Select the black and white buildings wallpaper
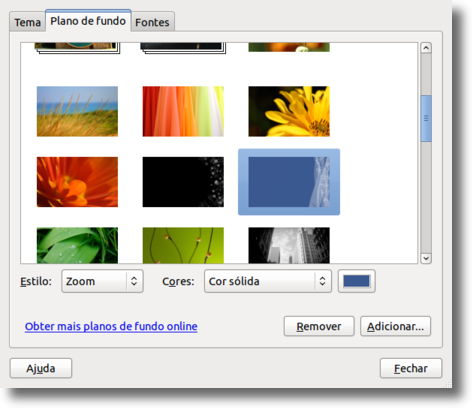This screenshot has width=472, height=408. 289,245
